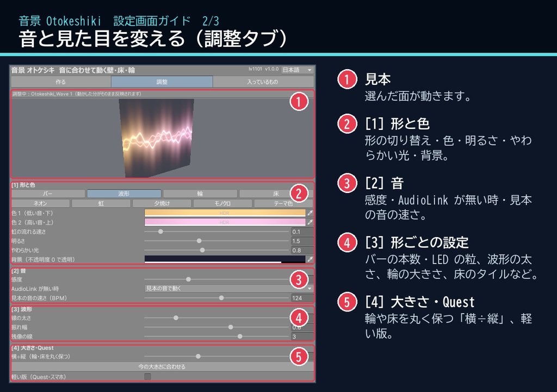This screenshot has width=557, height=392.
Task: Click the 横÷縦 slider
Action: (x=216, y=356)
